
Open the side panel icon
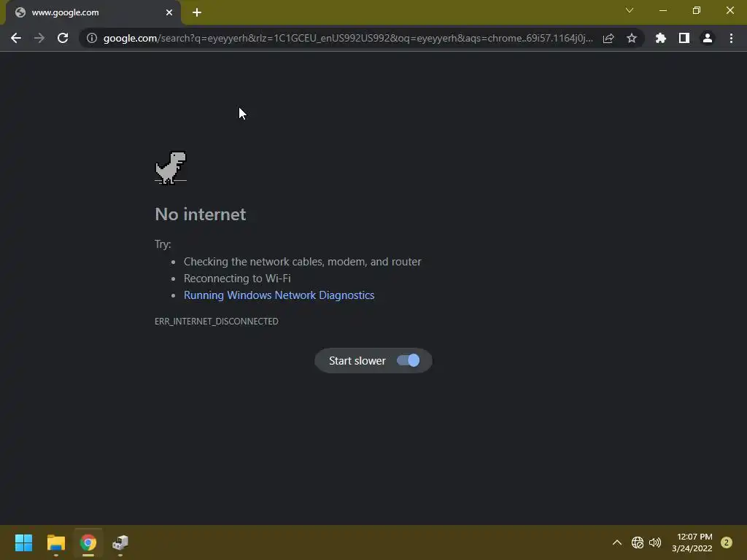pyautogui.click(x=684, y=38)
